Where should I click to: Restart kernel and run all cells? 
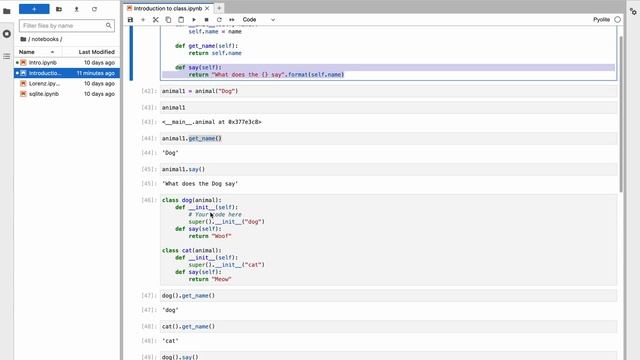click(232, 20)
